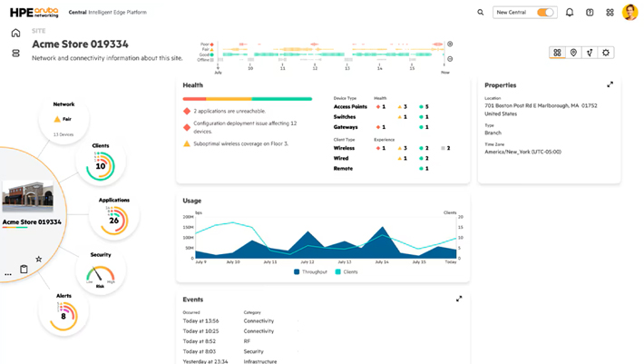This screenshot has width=644, height=364.
Task: Open the search magnifier icon
Action: click(x=480, y=13)
